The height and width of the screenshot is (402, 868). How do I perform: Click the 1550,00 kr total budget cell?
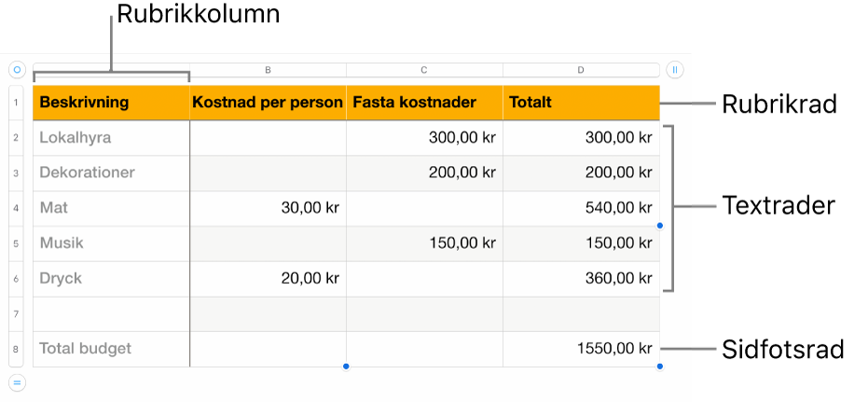(581, 349)
